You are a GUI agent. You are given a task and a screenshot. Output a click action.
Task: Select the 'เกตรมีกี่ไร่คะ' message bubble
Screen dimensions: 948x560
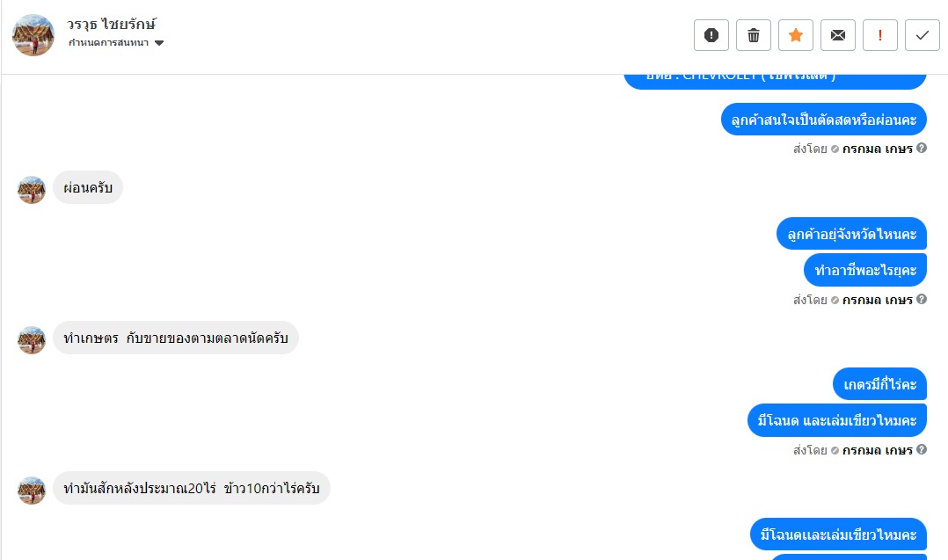pyautogui.click(x=879, y=384)
